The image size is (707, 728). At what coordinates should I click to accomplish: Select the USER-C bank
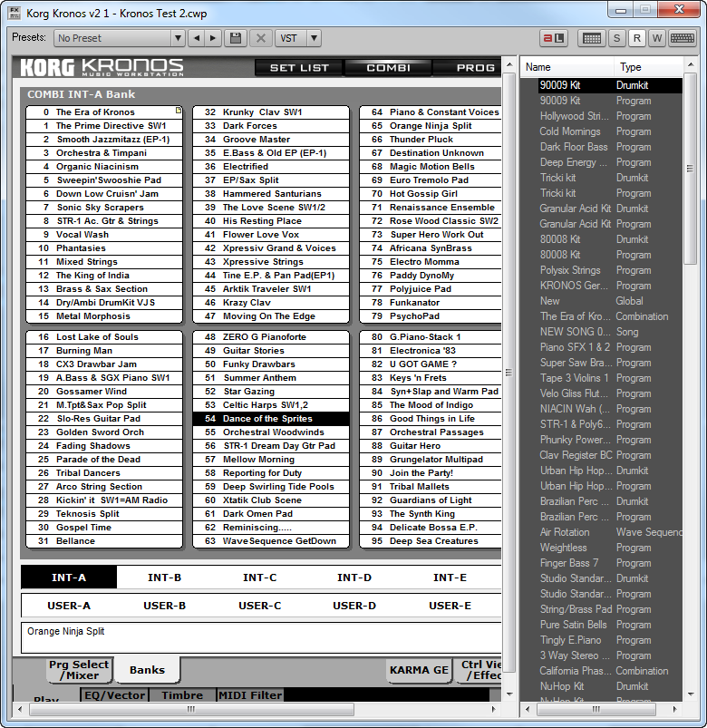(x=259, y=606)
